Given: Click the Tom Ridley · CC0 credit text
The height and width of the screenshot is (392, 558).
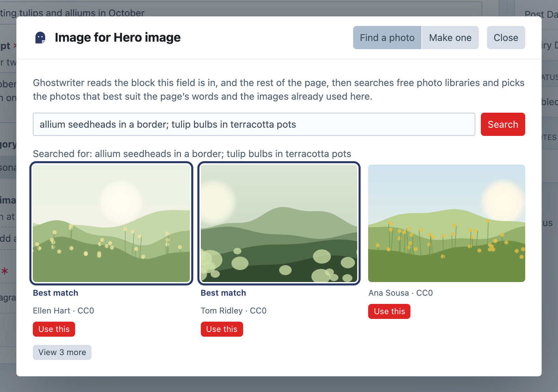Looking at the screenshot, I should click(234, 311).
